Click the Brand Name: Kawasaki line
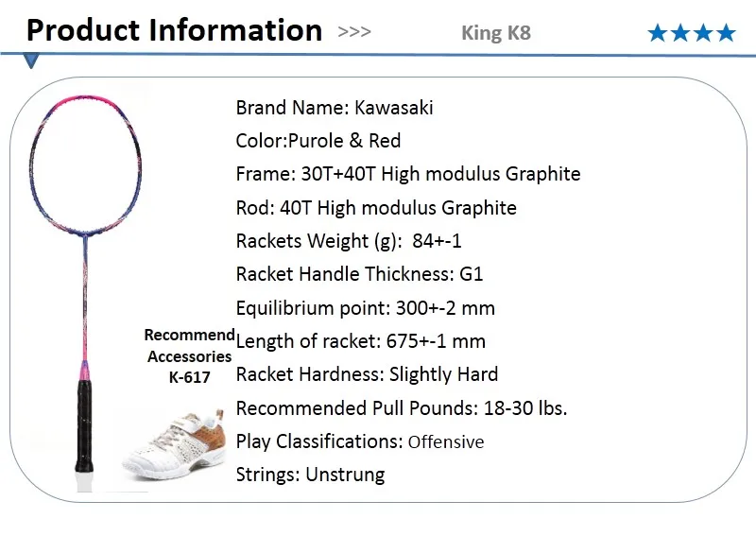Viewport: 756px width, 536px height. coord(335,108)
